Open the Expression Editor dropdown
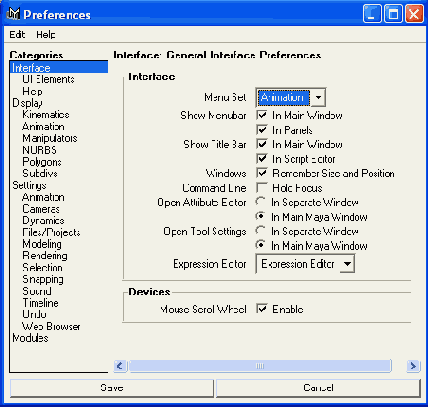Viewport: 428px width, 407px height. [305, 264]
